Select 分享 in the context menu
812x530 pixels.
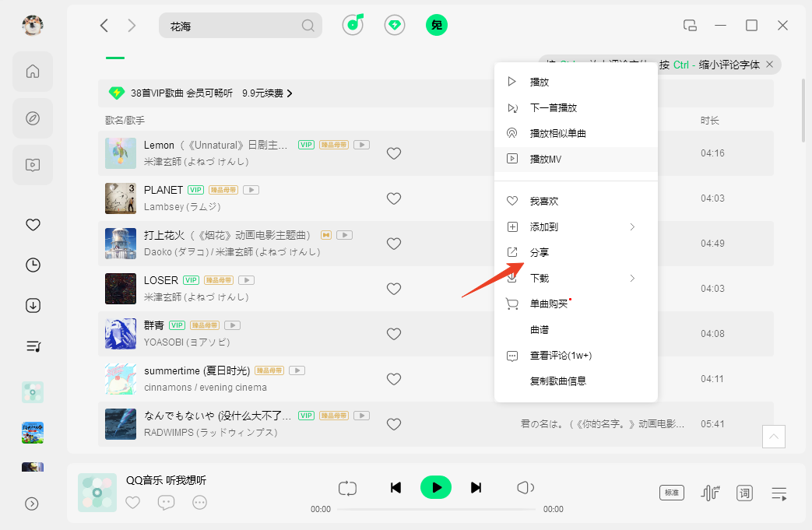[576, 252]
